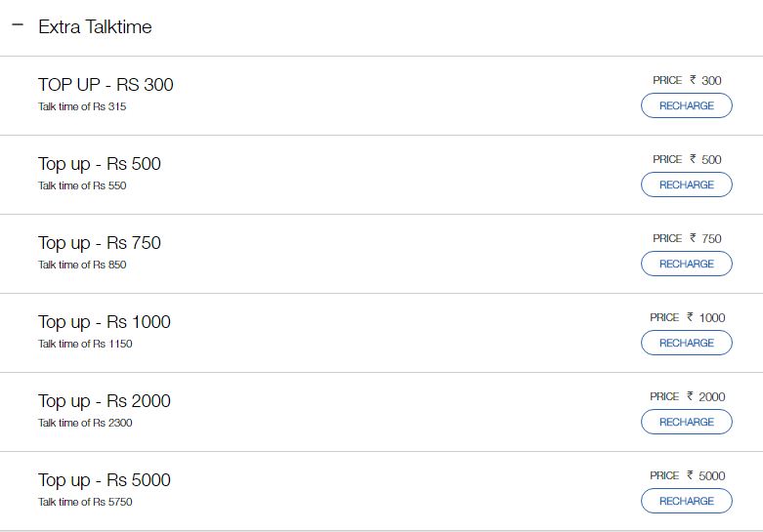The width and height of the screenshot is (763, 532).
Task: Recharge the Top up Rs 750 plan
Action: pyautogui.click(x=686, y=264)
